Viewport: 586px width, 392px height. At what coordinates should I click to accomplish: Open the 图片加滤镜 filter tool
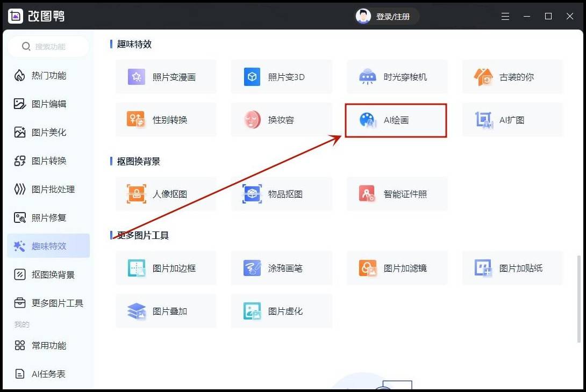(x=397, y=268)
